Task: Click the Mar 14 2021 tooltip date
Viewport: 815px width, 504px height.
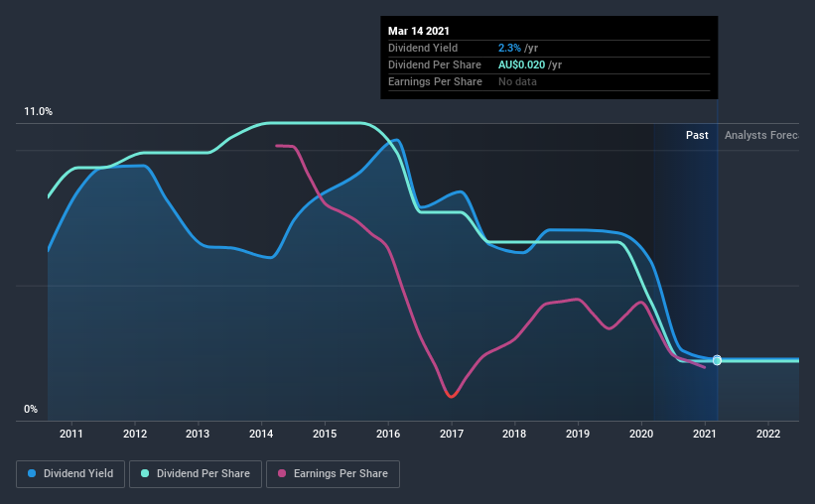Action: (x=418, y=31)
